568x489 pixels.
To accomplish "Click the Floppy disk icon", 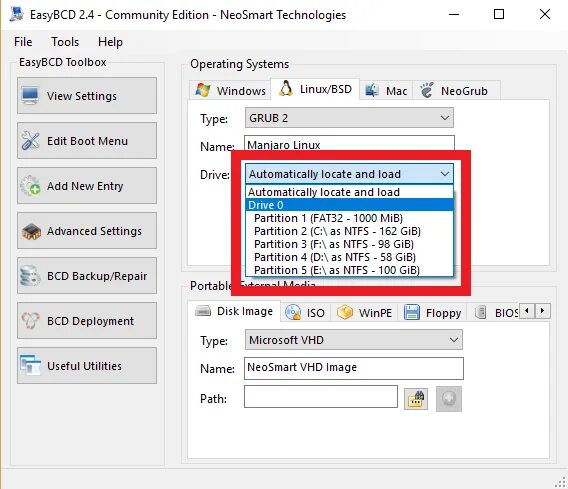I will pyautogui.click(x=412, y=312).
